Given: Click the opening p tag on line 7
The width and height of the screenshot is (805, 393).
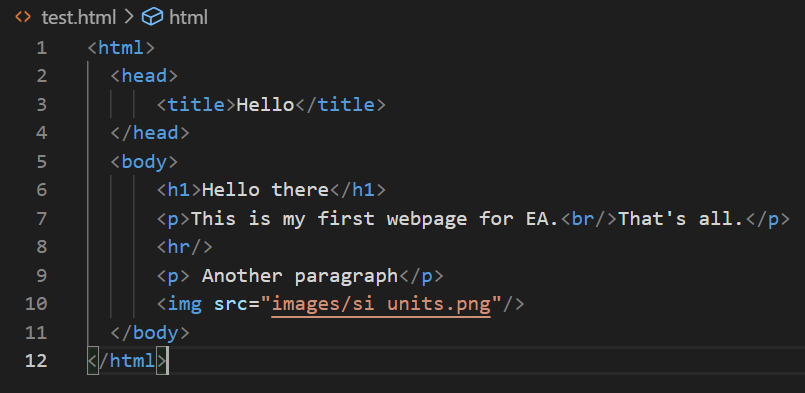Looking at the screenshot, I should coord(173,219).
